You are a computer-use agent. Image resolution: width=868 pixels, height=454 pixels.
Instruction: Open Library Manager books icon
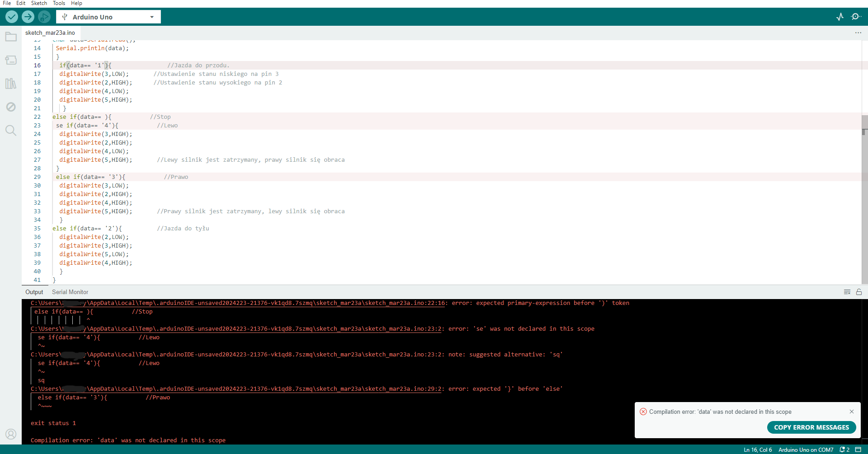[x=11, y=84]
